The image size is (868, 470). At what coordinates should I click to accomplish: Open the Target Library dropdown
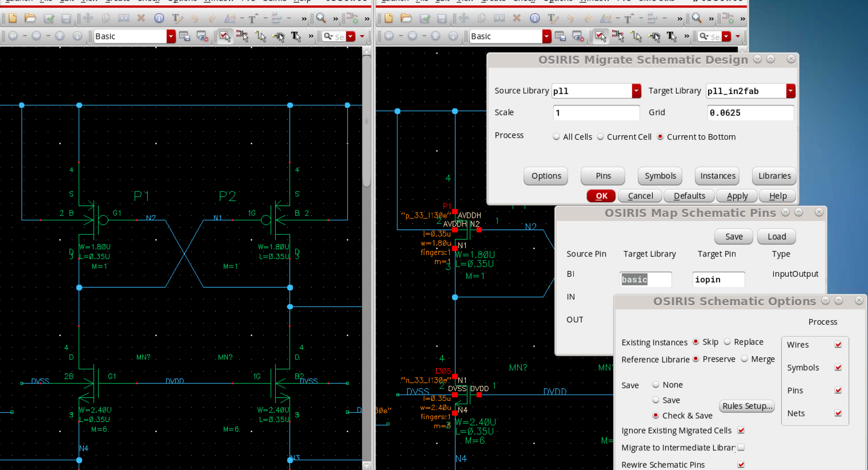point(790,91)
